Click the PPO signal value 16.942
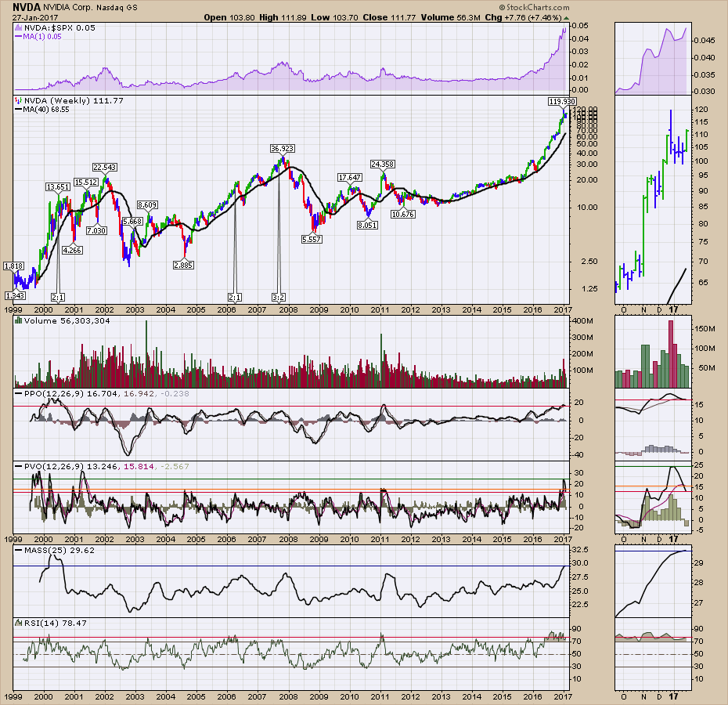728x705 pixels. (x=139, y=394)
